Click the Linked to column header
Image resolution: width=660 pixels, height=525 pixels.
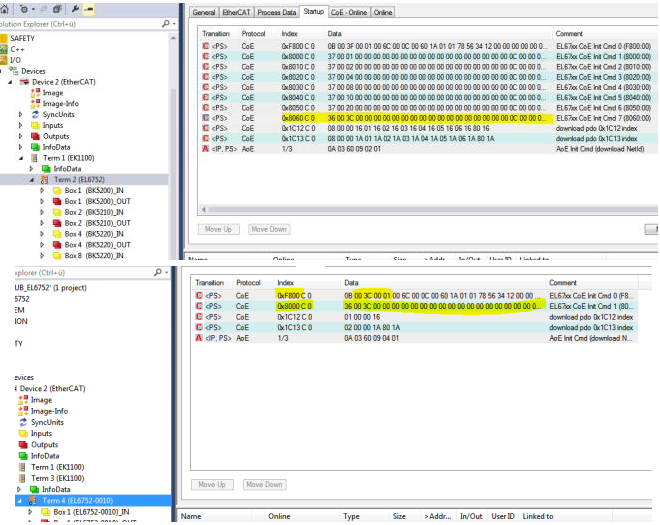pyautogui.click(x=538, y=516)
